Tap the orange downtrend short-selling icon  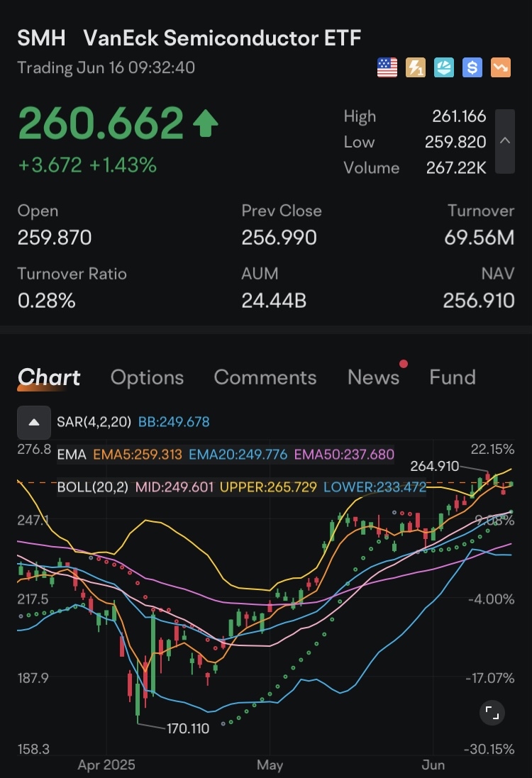[x=501, y=68]
